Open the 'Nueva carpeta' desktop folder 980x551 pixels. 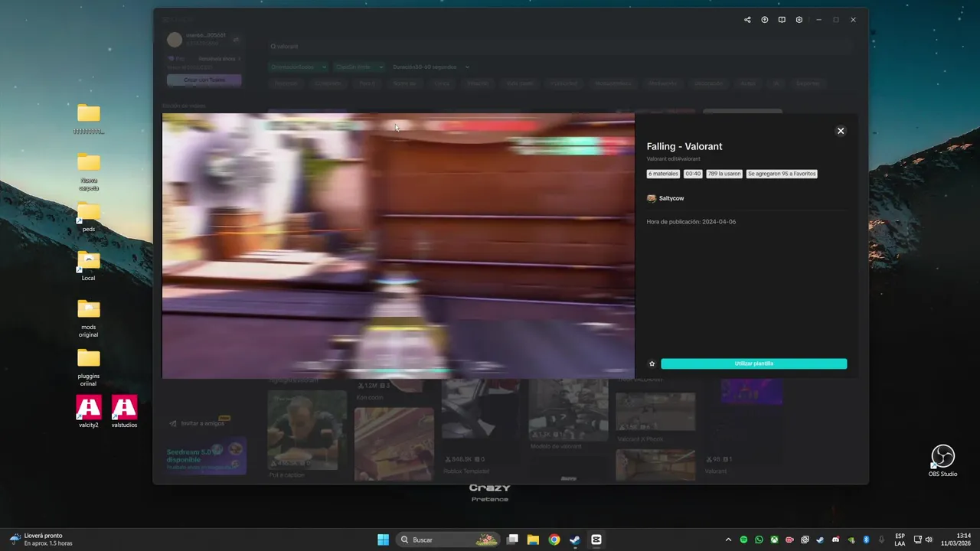[89, 171]
